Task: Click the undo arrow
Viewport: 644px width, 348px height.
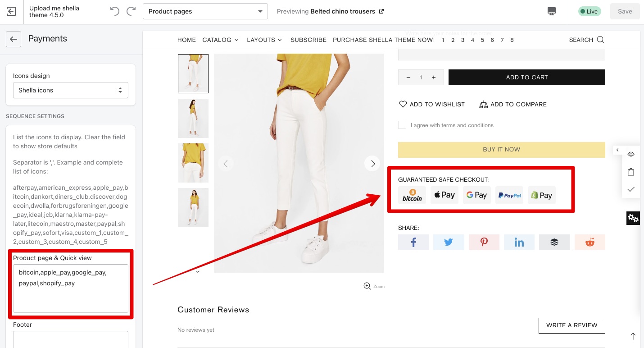Action: click(x=115, y=11)
